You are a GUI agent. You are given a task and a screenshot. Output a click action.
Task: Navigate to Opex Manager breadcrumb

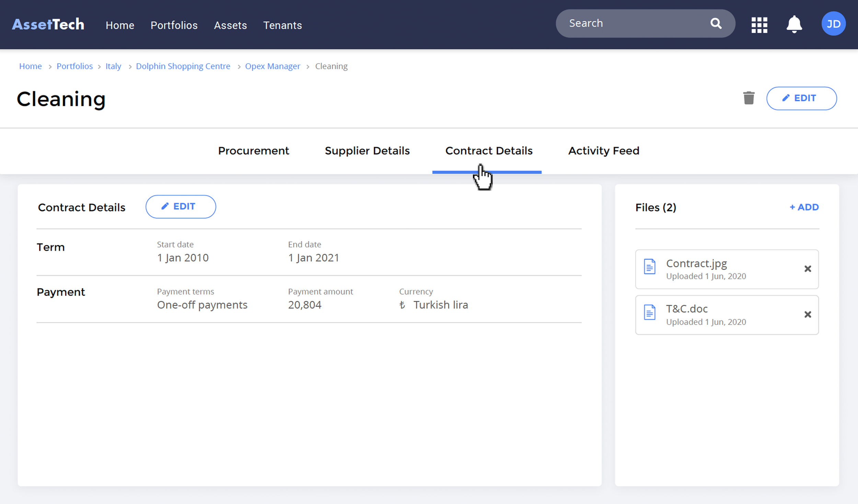coord(272,66)
